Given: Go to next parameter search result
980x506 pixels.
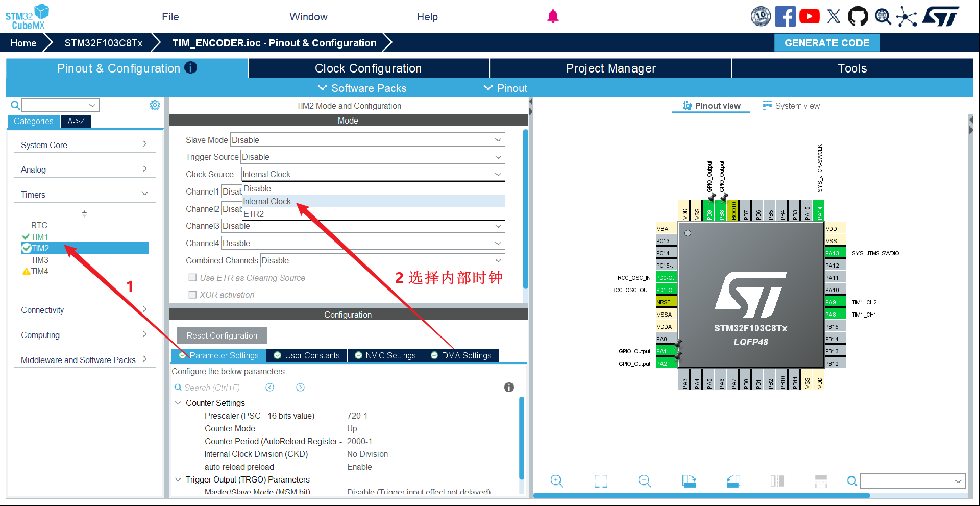Looking at the screenshot, I should tap(301, 388).
